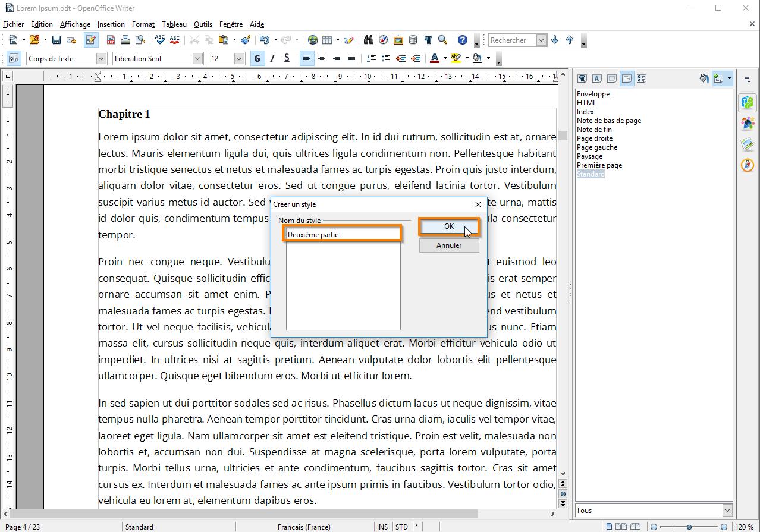This screenshot has height=532, width=760.
Task: Toggle Bold (G) formatting
Action: (257, 58)
